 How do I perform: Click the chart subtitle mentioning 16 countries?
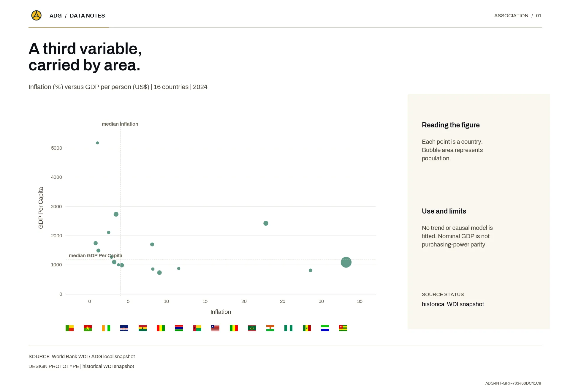118,87
